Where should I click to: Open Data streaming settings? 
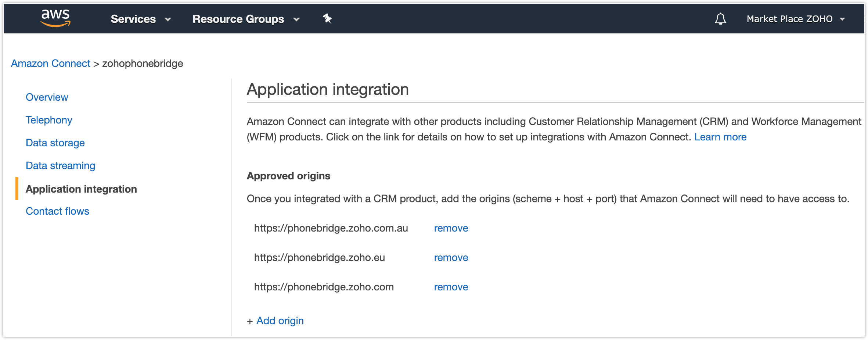pos(60,166)
